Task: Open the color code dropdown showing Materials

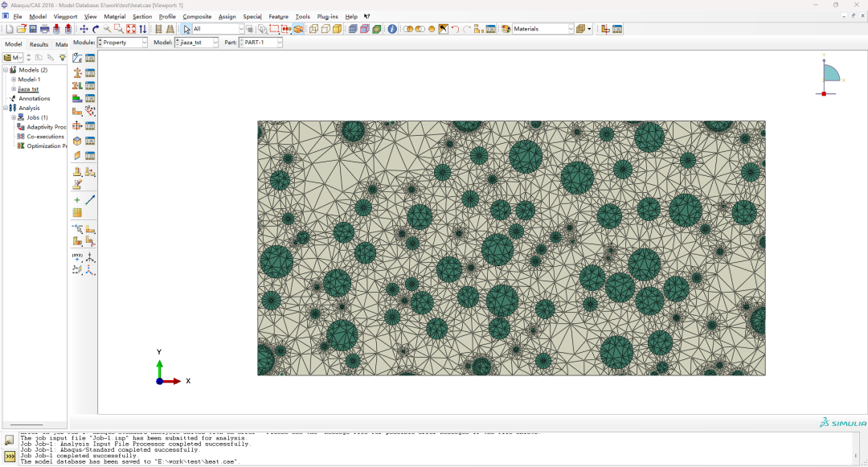Action: pos(543,29)
